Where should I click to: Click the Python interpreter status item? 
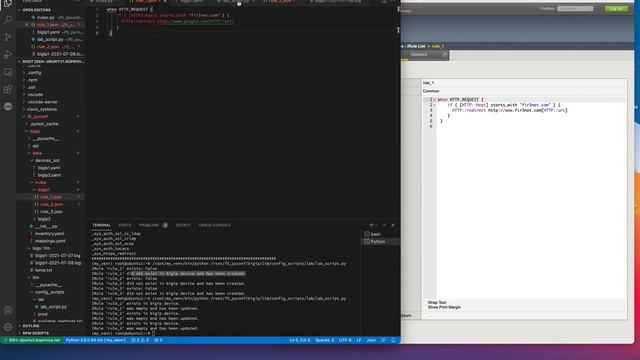[x=96, y=340]
